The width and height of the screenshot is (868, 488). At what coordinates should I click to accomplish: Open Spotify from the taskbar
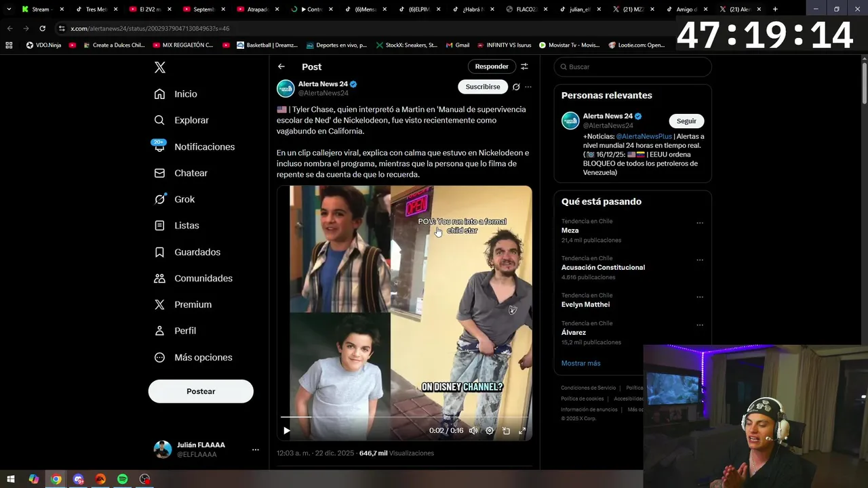pyautogui.click(x=122, y=479)
